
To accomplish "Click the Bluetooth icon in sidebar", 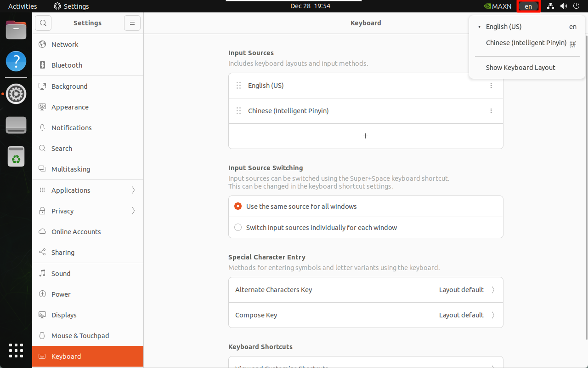I will (x=42, y=65).
